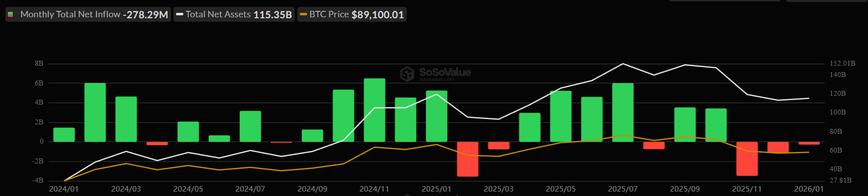This screenshot has height=196, width=868.
Task: Click the 8B left axis value
Action: pos(39,64)
